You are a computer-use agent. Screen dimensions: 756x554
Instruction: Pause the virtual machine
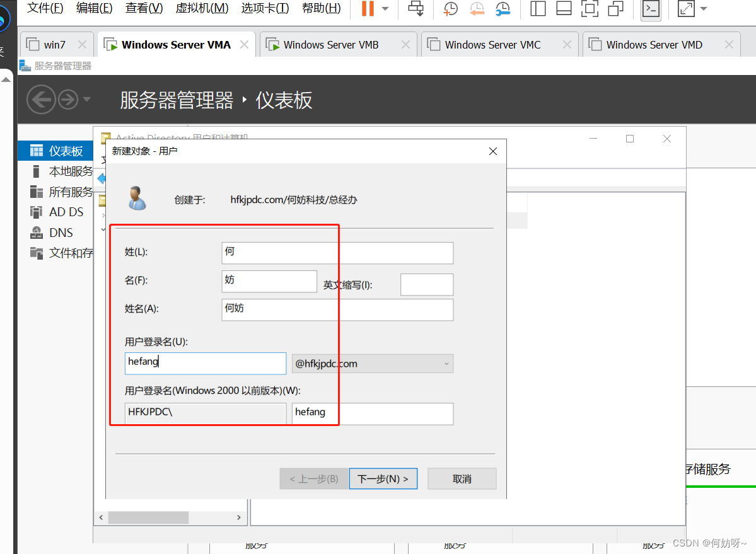pyautogui.click(x=368, y=8)
